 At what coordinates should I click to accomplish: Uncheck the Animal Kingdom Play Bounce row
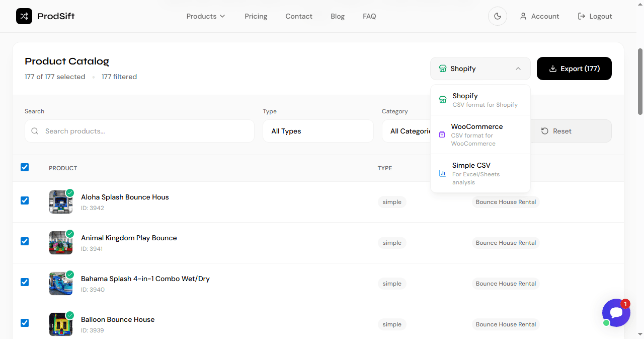pos(25,241)
